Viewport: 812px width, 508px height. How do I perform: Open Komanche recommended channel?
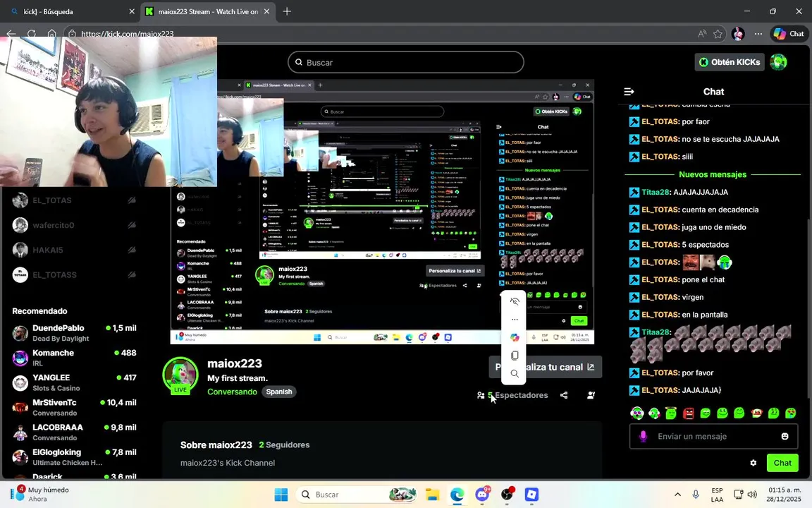74,358
